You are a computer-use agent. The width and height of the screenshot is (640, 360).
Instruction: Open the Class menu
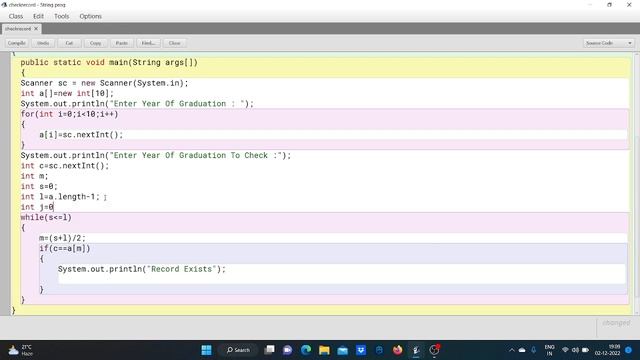point(16,16)
